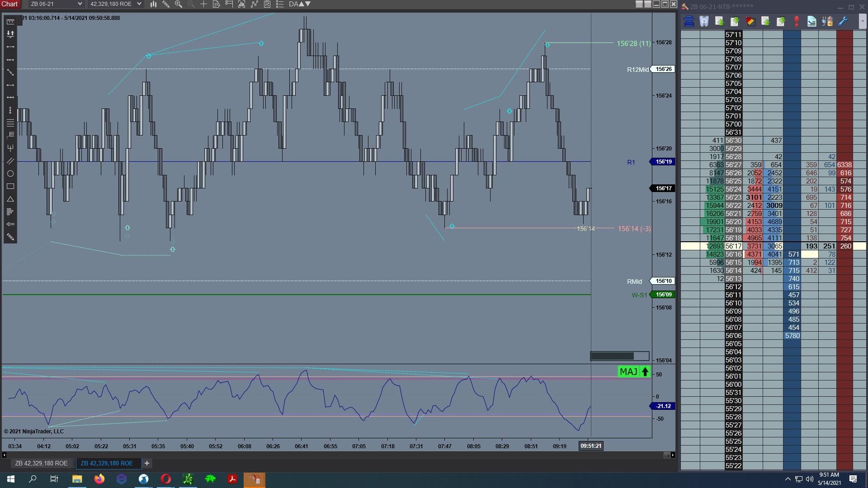
Task: Click the zoom in magnifier icon
Action: point(179,4)
